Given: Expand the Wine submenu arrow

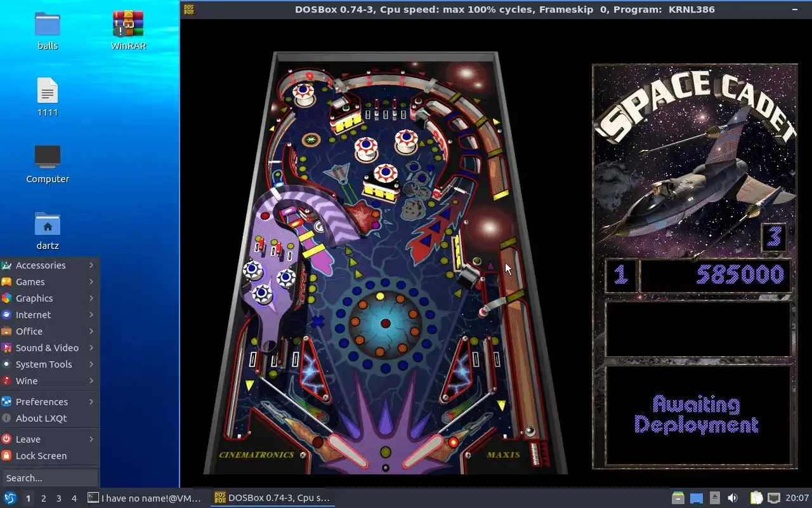Looking at the screenshot, I should [x=91, y=380].
